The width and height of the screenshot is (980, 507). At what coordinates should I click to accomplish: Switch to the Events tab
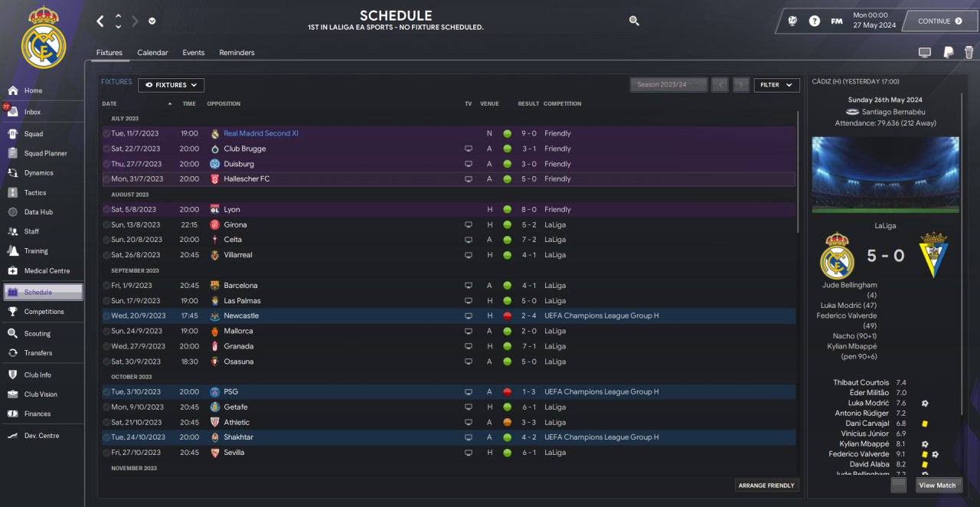[x=194, y=53]
